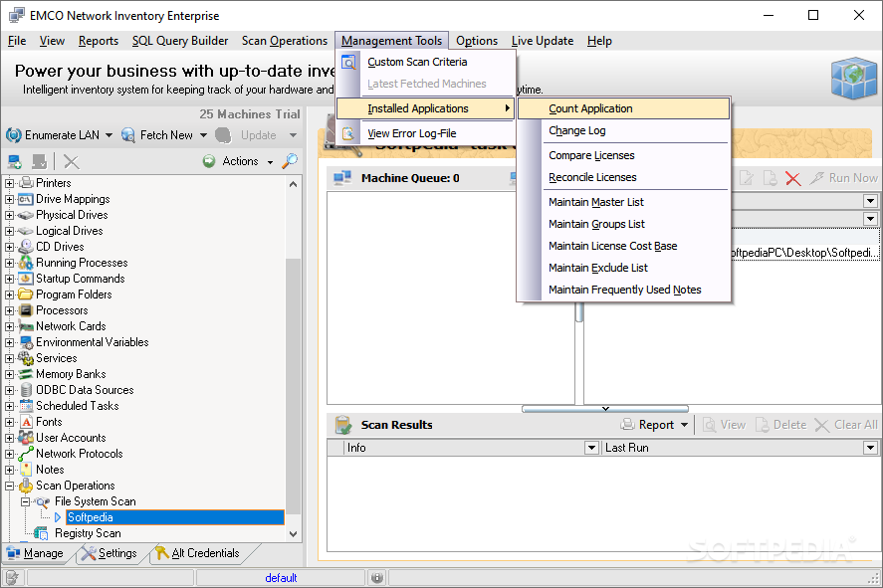Click the cube globe logo at top right

[854, 78]
